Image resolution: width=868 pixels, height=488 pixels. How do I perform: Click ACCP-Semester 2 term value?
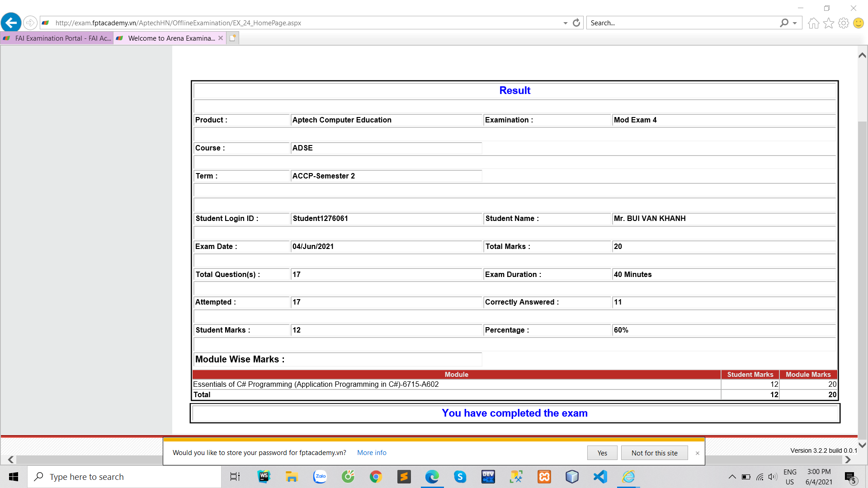point(323,176)
